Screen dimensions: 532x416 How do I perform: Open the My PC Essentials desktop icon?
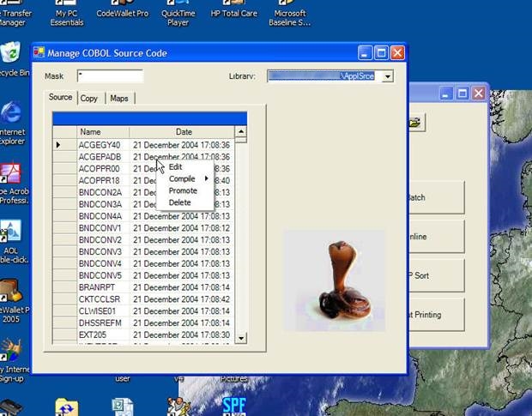pos(67,14)
